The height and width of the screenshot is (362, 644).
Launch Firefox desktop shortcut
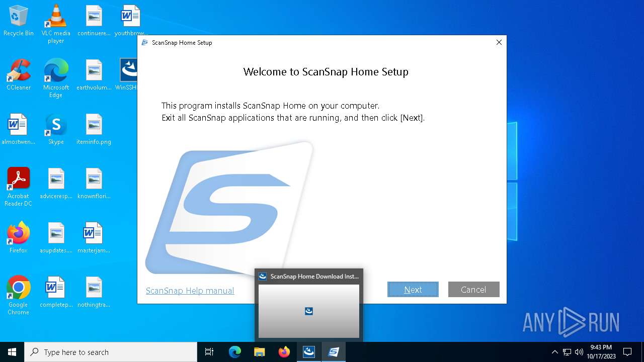19,238
